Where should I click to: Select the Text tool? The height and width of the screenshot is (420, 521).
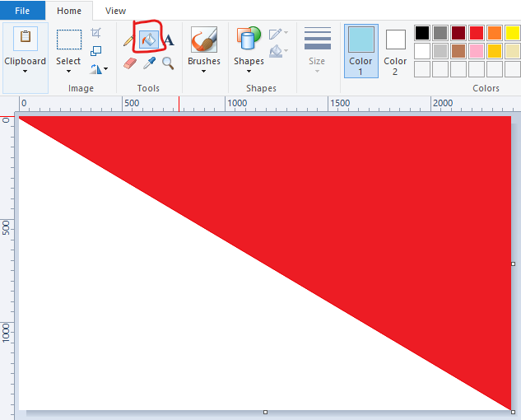click(169, 40)
